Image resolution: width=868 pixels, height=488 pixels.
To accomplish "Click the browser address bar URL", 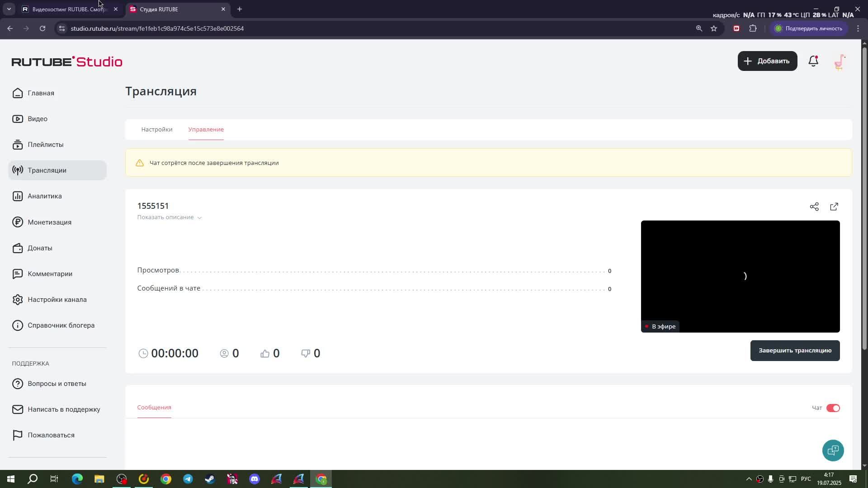I will [157, 28].
